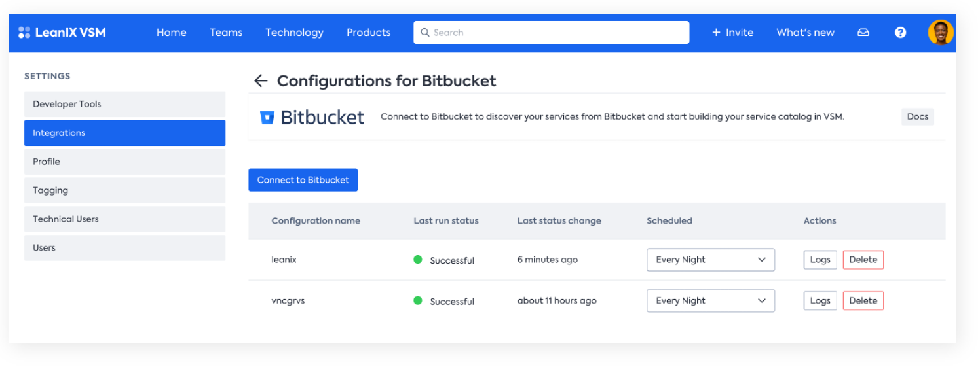Click Connect to Bitbucket button

[x=303, y=180]
